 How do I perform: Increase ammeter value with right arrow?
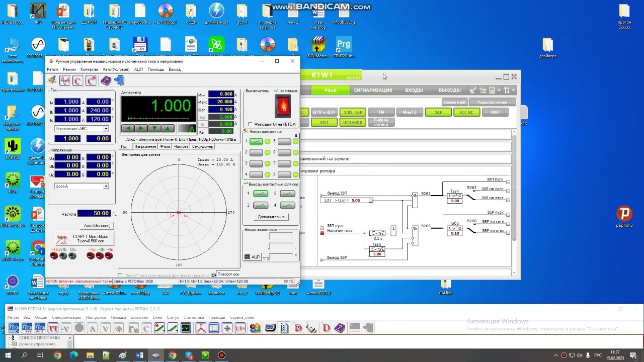click(142, 129)
